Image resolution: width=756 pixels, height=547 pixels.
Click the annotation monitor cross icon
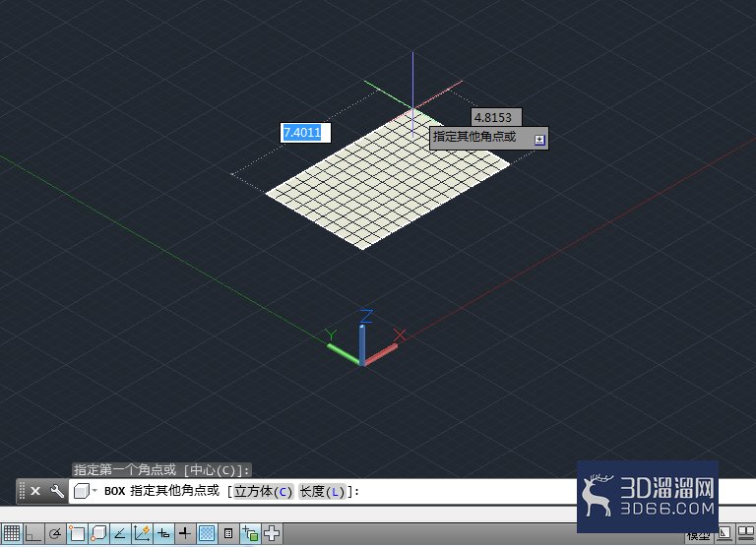272,533
